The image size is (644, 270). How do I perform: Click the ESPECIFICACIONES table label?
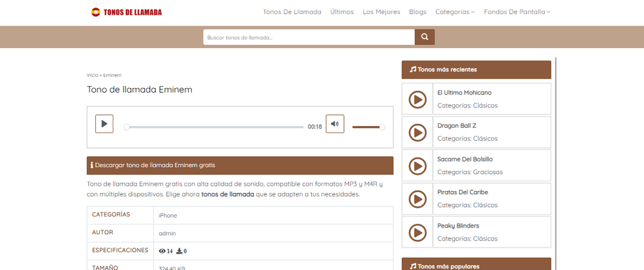coord(120,250)
